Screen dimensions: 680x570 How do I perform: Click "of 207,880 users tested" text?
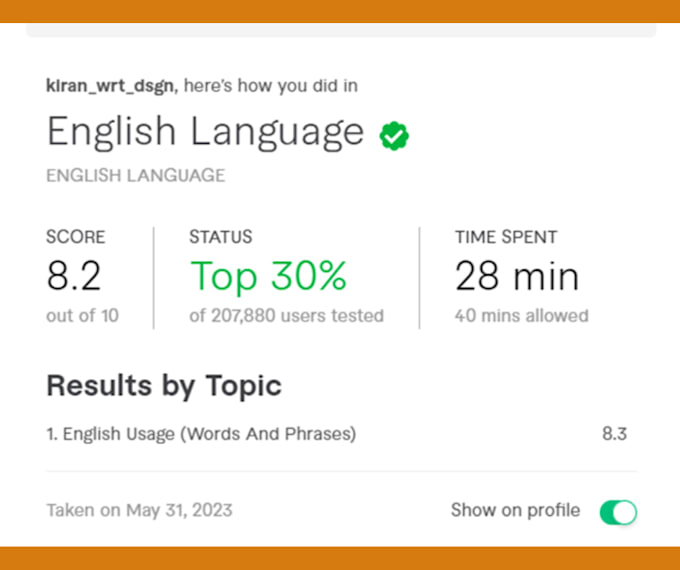286,316
